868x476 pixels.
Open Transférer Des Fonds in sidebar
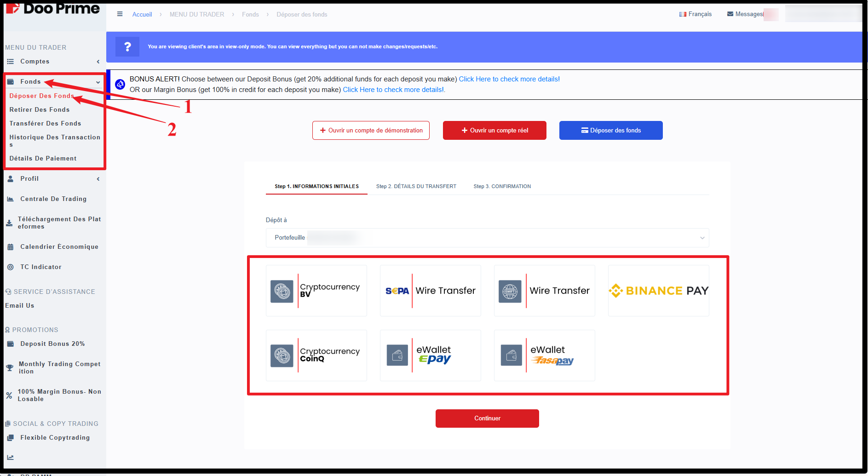click(x=45, y=124)
